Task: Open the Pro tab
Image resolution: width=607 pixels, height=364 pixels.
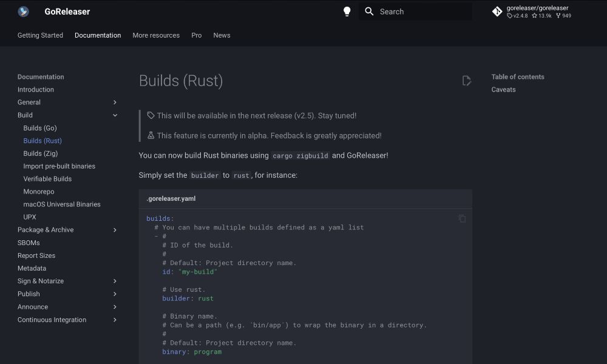Action: tap(196, 35)
